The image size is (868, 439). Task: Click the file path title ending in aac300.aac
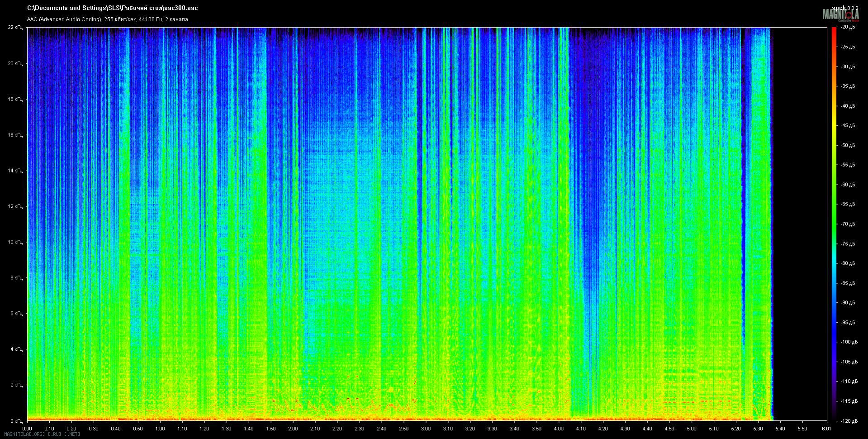coord(112,8)
